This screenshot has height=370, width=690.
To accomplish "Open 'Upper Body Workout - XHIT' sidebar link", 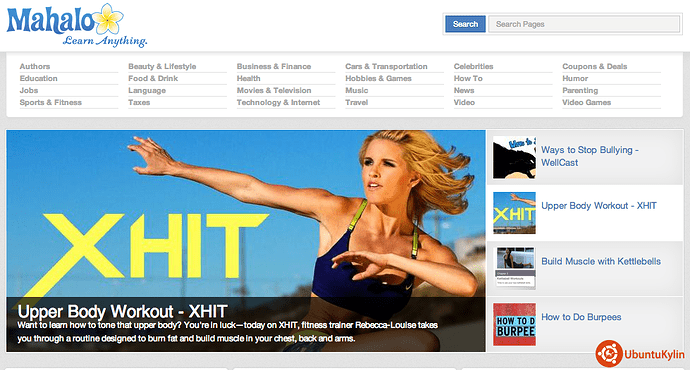I will (x=598, y=205).
